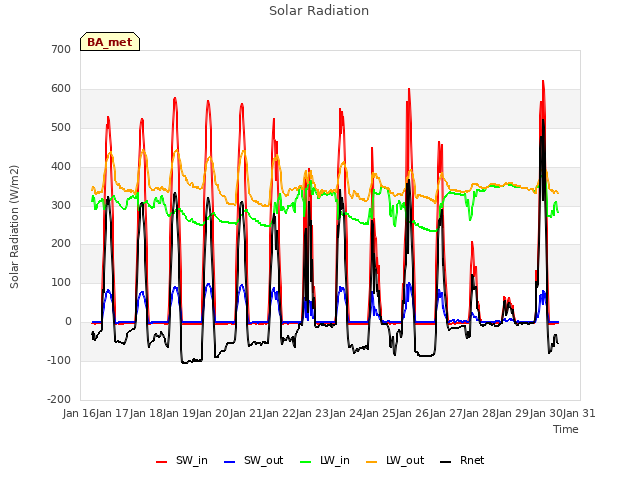
Task: Click the 600 y-axis tick label
Action: pos(61,89)
